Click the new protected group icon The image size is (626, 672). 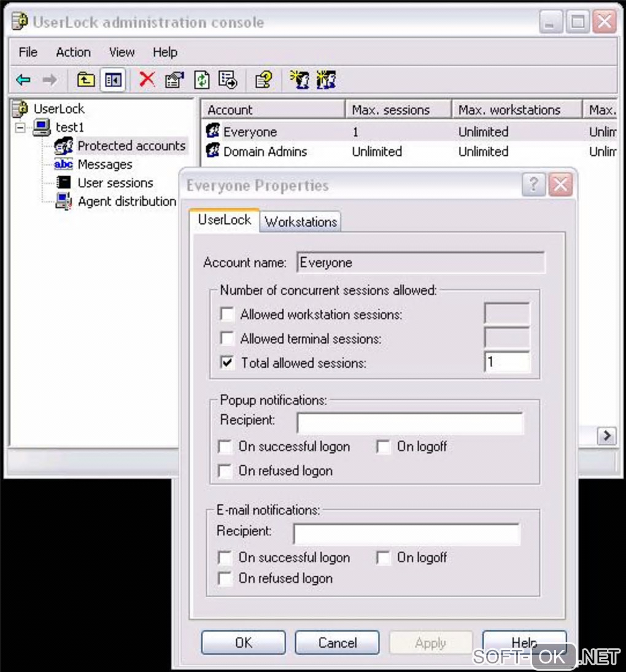(326, 80)
